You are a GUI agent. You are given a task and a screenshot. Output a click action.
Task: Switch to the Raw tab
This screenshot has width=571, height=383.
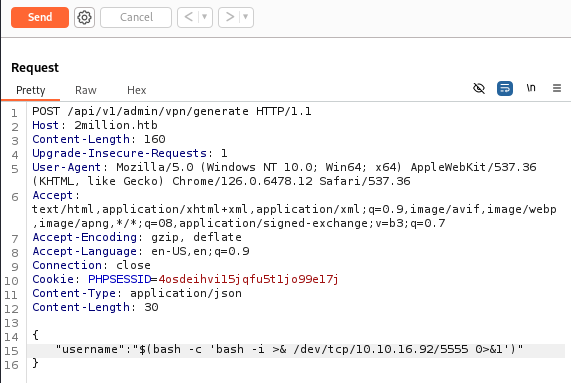click(x=86, y=90)
